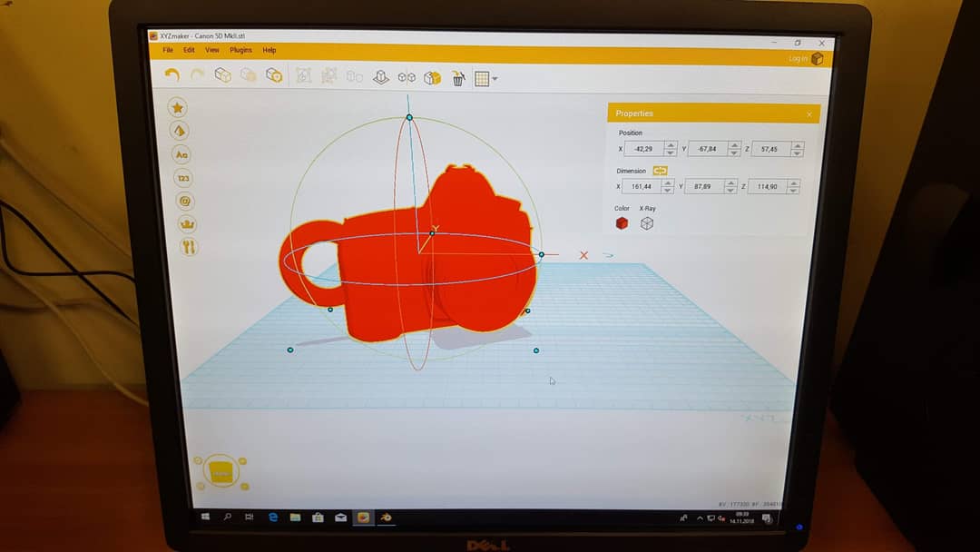Open the @ symbol tool
The image size is (980, 552).
186,201
